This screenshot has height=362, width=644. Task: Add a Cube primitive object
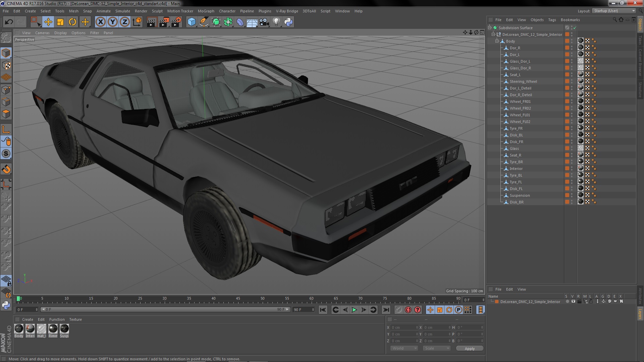click(x=192, y=22)
